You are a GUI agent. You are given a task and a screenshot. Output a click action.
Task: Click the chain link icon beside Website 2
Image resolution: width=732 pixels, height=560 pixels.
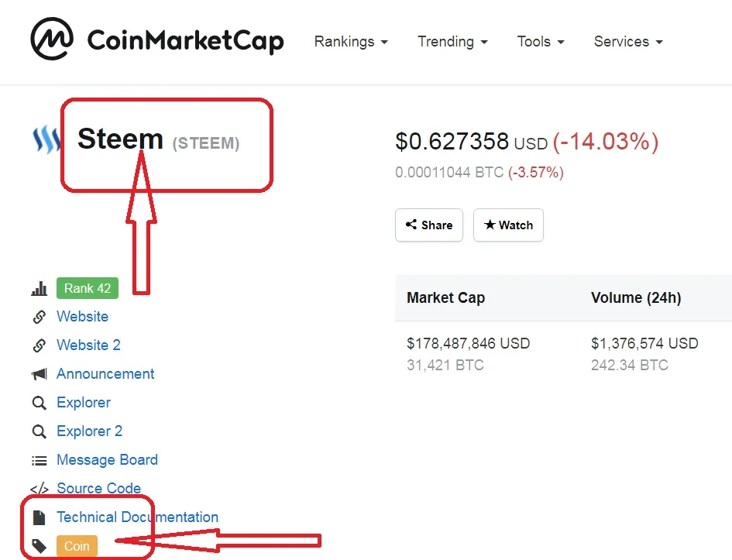(x=40, y=345)
